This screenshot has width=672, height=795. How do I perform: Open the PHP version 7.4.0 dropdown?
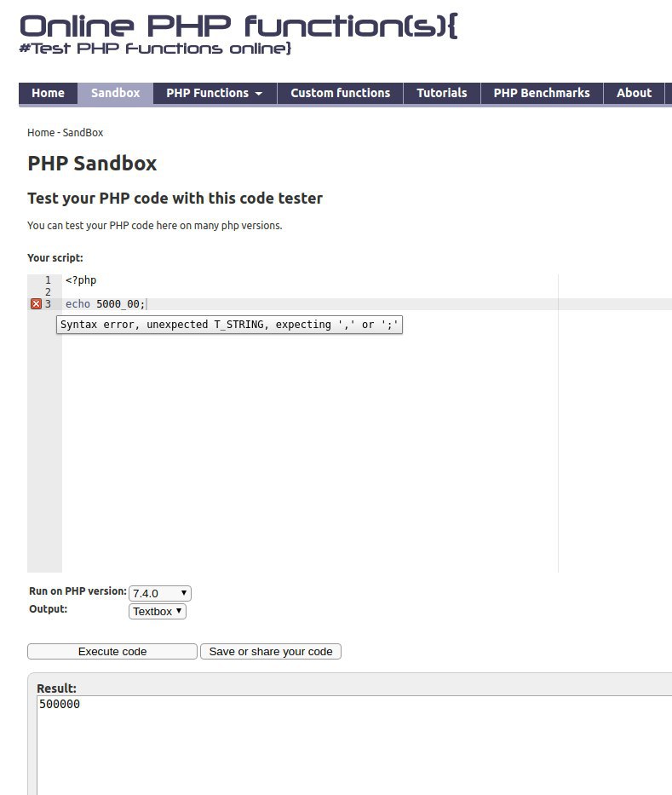point(160,593)
